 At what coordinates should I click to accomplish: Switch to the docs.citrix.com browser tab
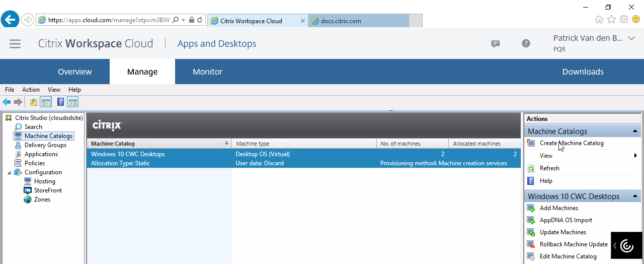pos(358,21)
